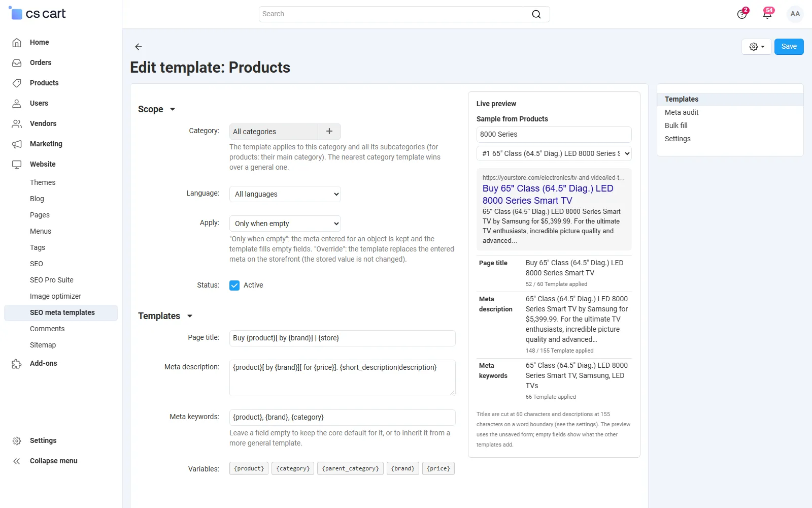Screen dimensions: 812x508
Task: Select Bulk fill in the right panel
Action: click(x=730, y=125)
